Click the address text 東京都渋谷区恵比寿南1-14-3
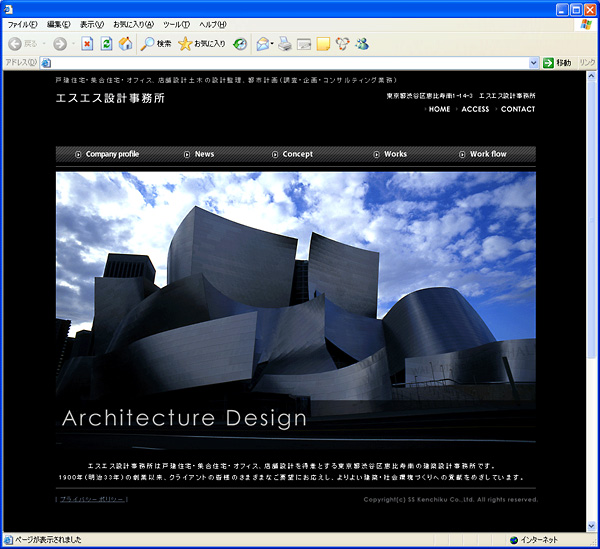600x549 pixels. (x=429, y=96)
